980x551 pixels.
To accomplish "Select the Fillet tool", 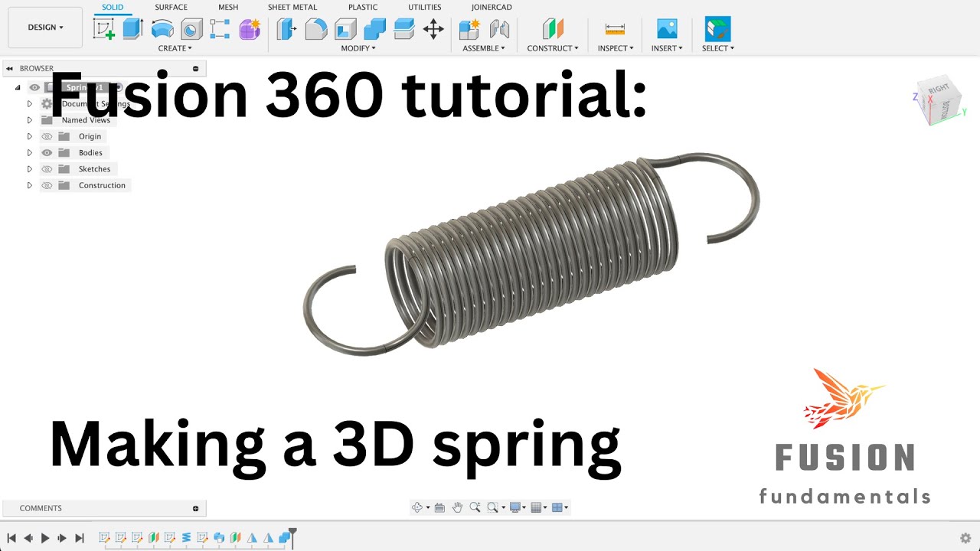I will 315,29.
